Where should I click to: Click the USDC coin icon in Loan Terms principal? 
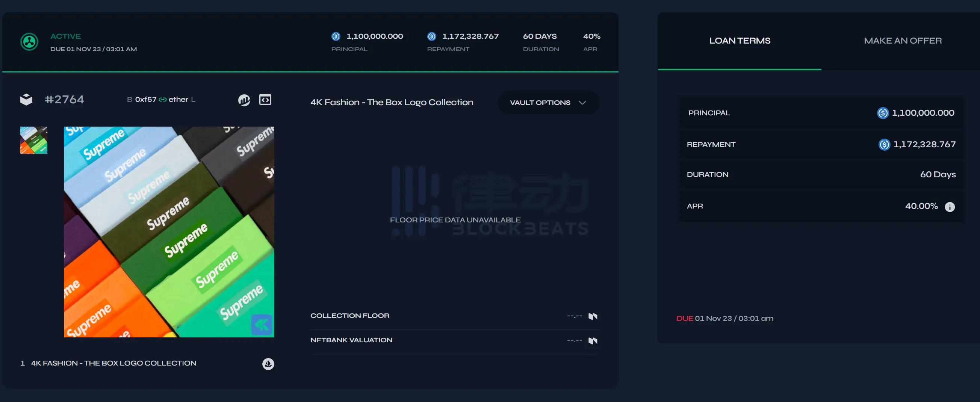pyautogui.click(x=882, y=113)
